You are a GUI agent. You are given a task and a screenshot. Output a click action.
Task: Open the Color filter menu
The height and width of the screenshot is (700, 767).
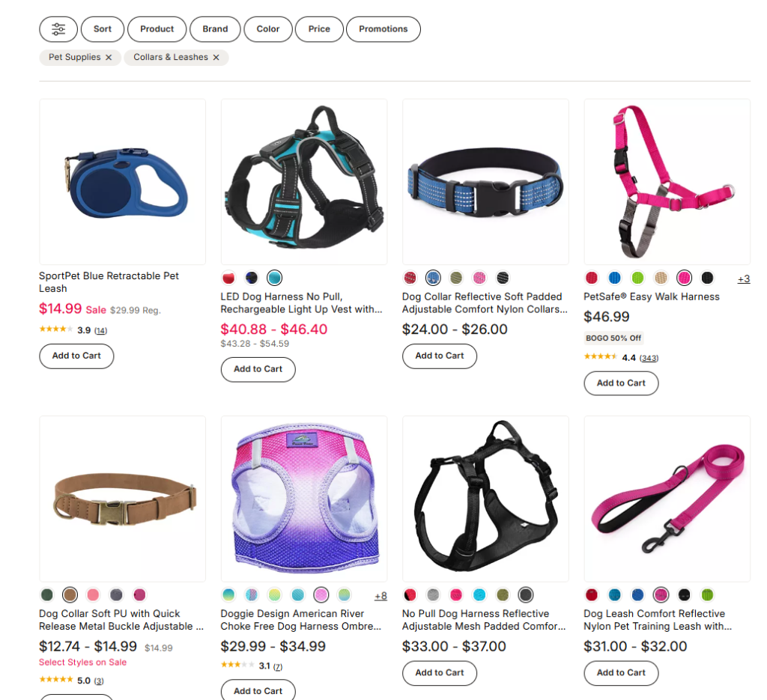pyautogui.click(x=268, y=29)
